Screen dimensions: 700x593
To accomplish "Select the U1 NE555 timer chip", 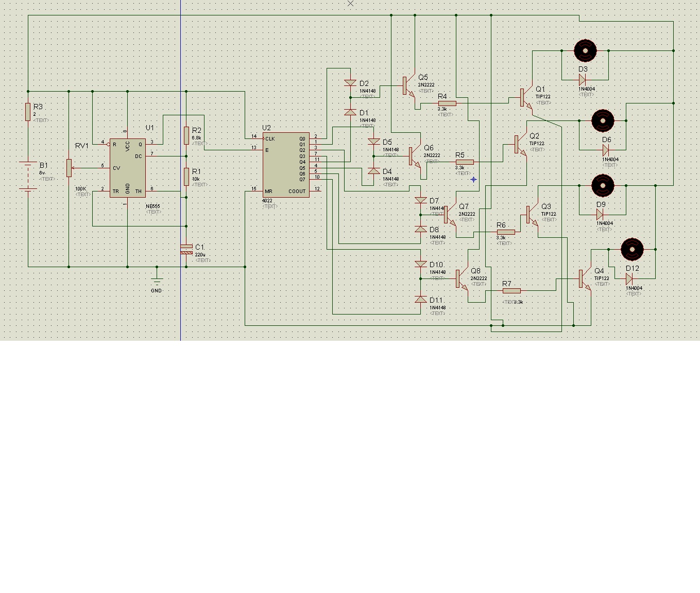I will 127,168.
